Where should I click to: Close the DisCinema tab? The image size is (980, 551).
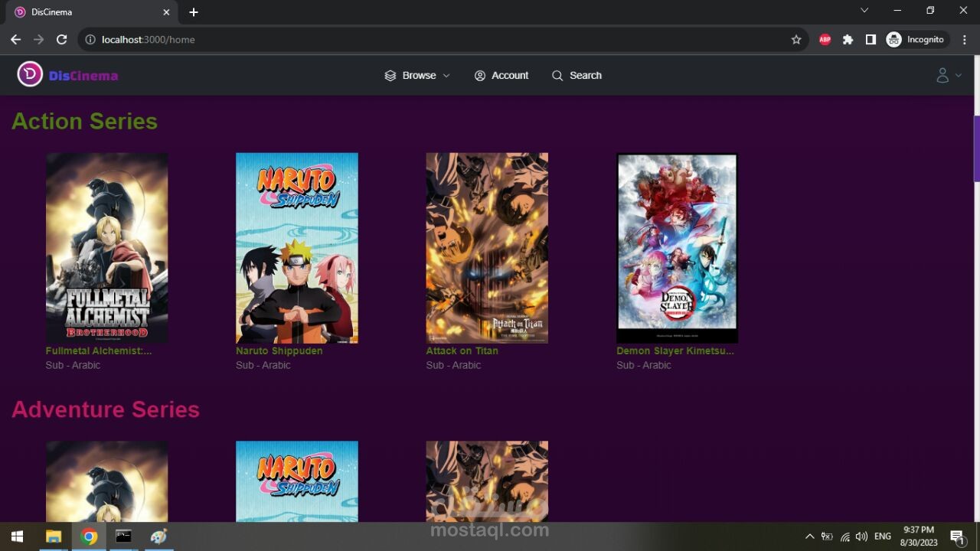coord(166,12)
